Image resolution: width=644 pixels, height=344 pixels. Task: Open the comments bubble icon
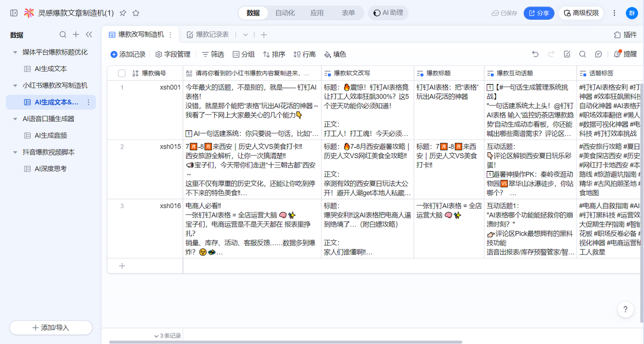(x=598, y=54)
